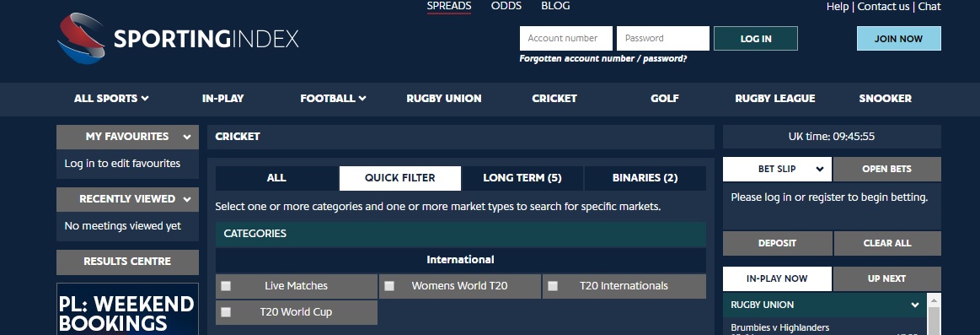The width and height of the screenshot is (980, 335).
Task: Select the Brumbies v Highlanders match
Action: click(x=780, y=327)
